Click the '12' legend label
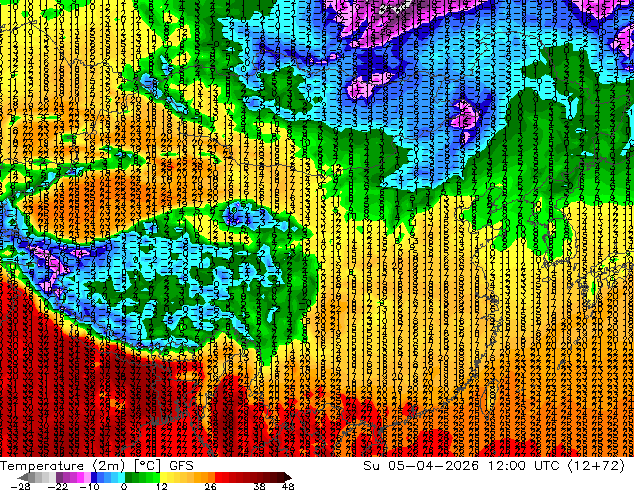This screenshot has width=634, height=490. (x=162, y=486)
